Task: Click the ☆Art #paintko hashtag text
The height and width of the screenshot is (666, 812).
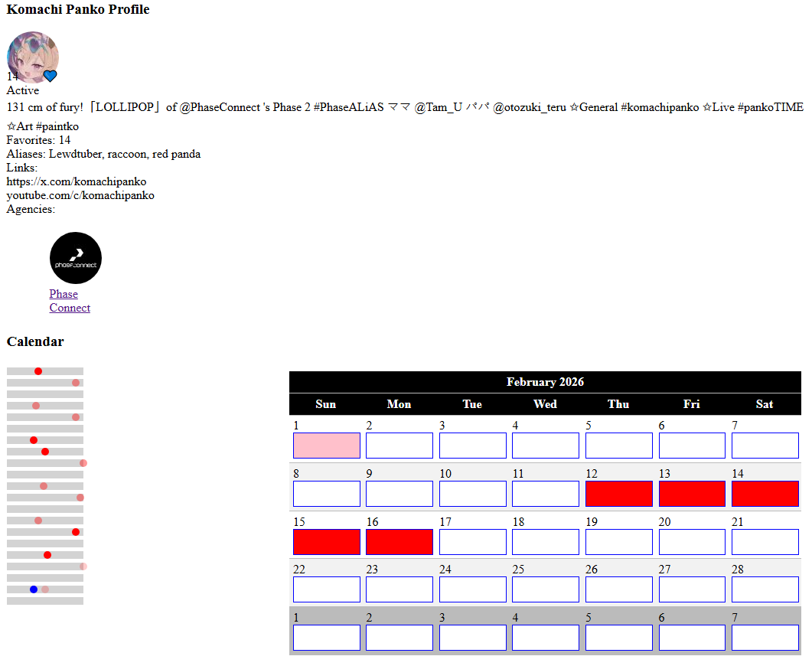Action: click(x=42, y=126)
